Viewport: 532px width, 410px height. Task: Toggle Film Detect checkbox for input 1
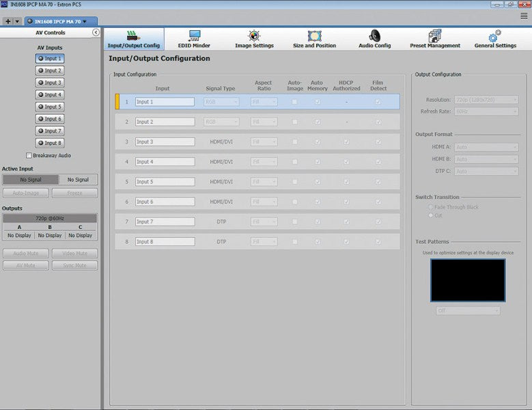tap(378, 102)
